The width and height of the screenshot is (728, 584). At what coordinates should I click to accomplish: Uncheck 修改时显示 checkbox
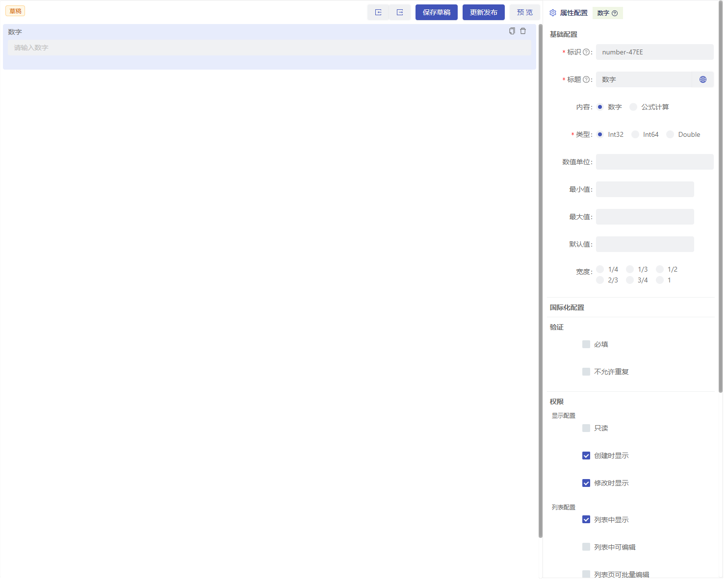point(586,483)
